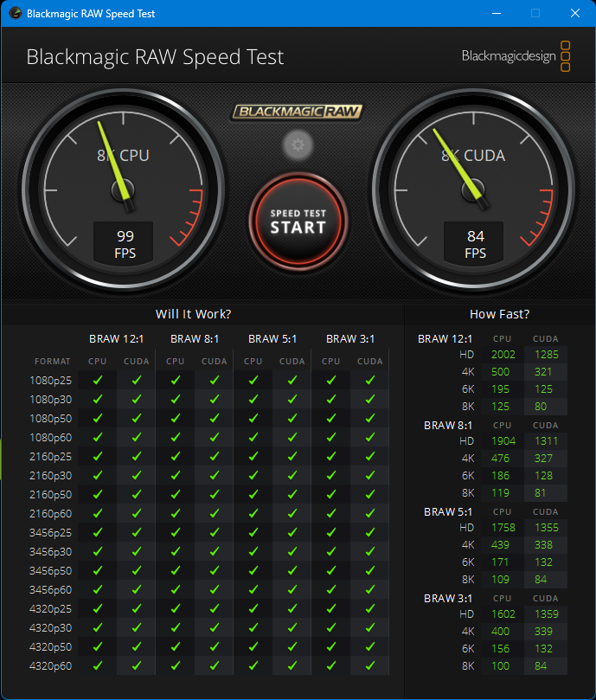Start the speed test with the red button
The image size is (596, 700).
pyautogui.click(x=298, y=222)
